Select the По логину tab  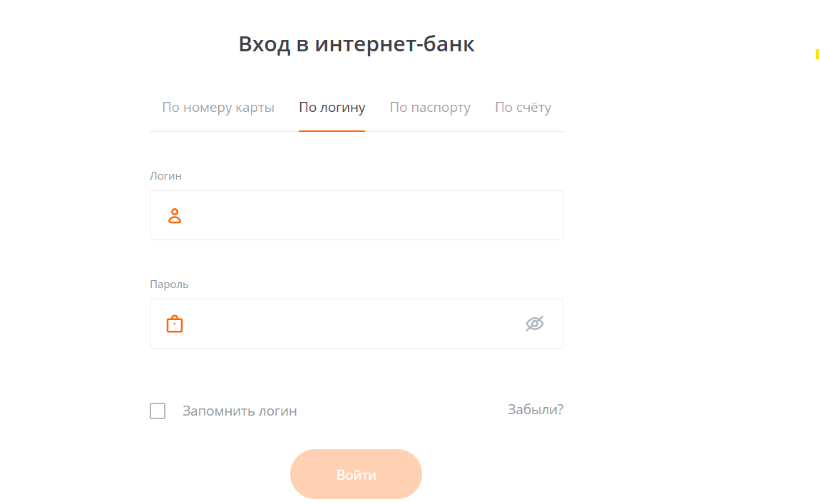(x=332, y=108)
